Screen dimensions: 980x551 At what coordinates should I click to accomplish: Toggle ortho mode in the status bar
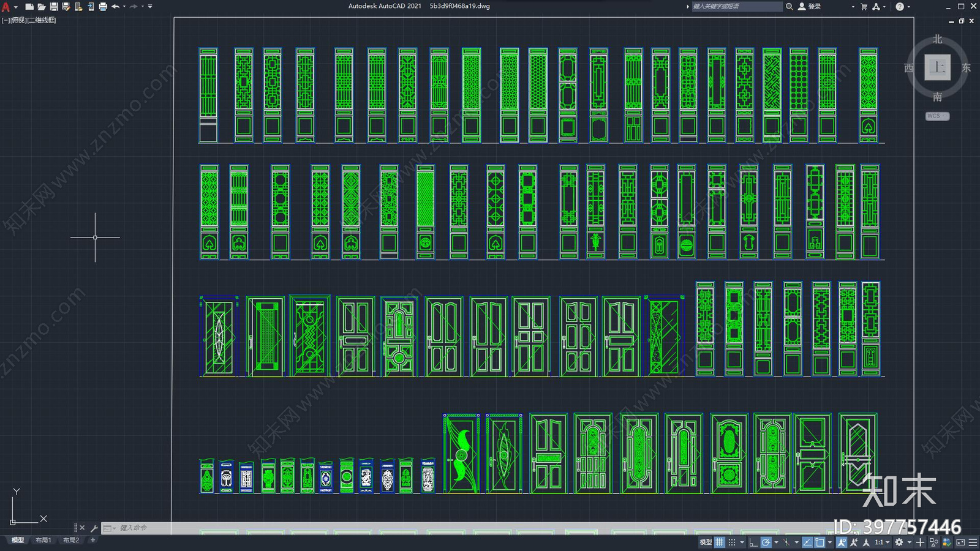(x=753, y=542)
